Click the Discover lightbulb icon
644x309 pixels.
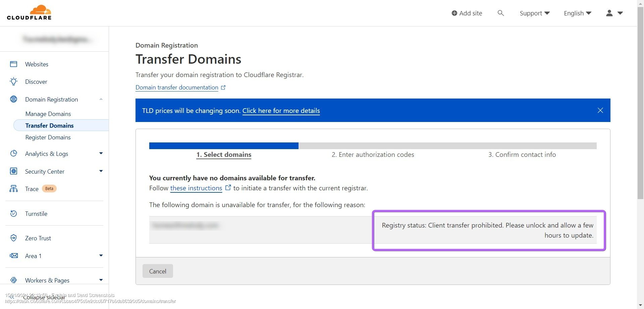tap(13, 81)
